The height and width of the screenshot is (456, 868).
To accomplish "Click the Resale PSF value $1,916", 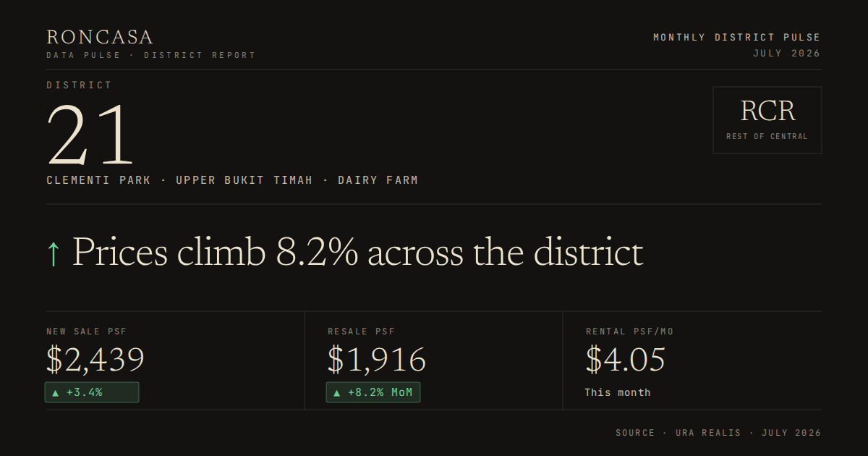I will point(377,360).
